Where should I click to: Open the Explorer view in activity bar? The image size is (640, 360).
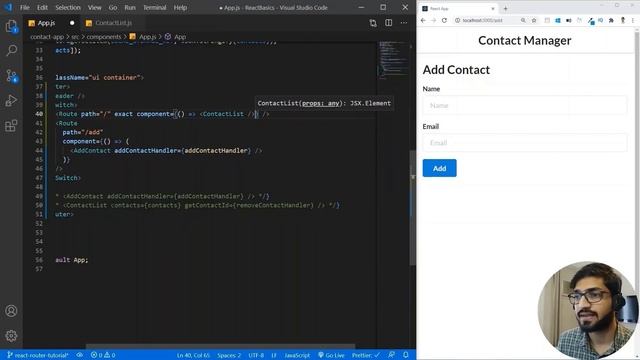(11, 27)
